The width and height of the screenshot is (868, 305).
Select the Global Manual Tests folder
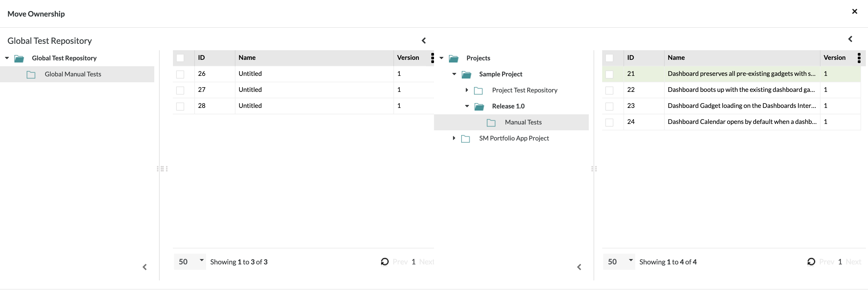tap(73, 74)
